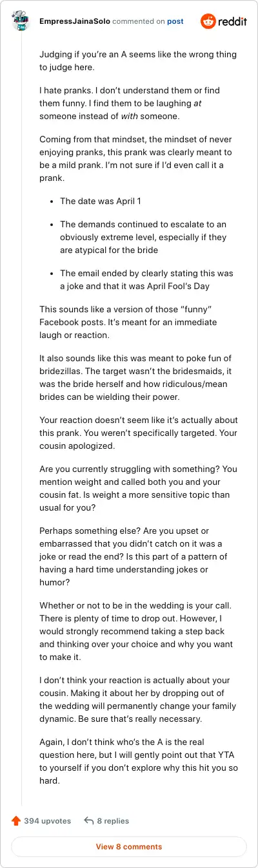This screenshot has width=258, height=868.
Task: Click the Reddit Snoo logo icon
Action: (208, 21)
